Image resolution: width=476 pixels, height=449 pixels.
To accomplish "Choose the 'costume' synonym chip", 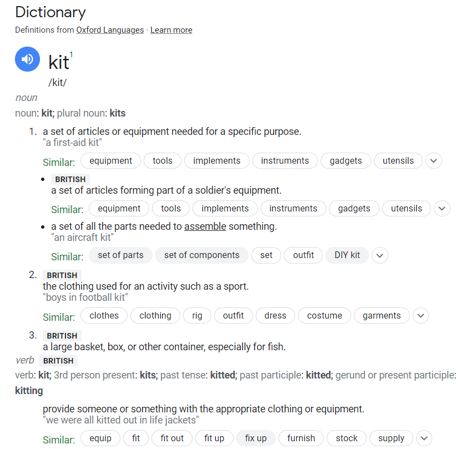I will pyautogui.click(x=325, y=316).
